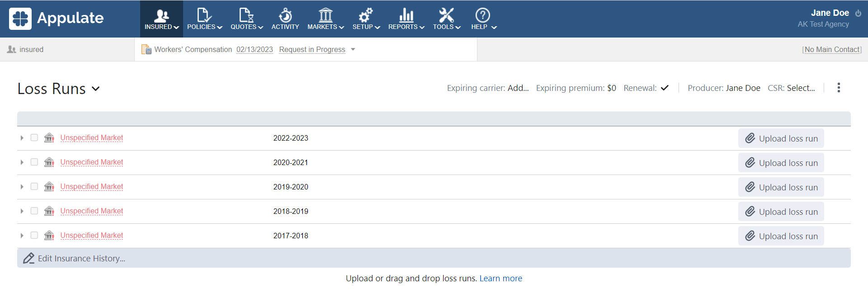Select the 2019-2020 row checkbox
868x293 pixels.
34,186
